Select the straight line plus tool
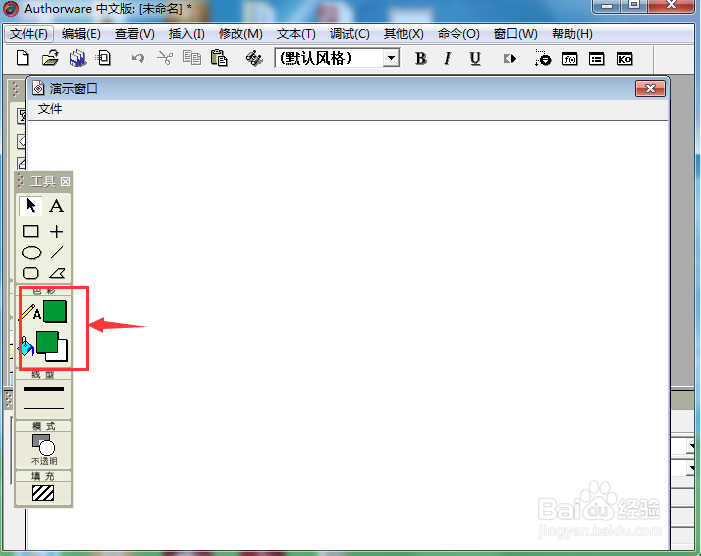The width and height of the screenshot is (701, 556). [56, 232]
